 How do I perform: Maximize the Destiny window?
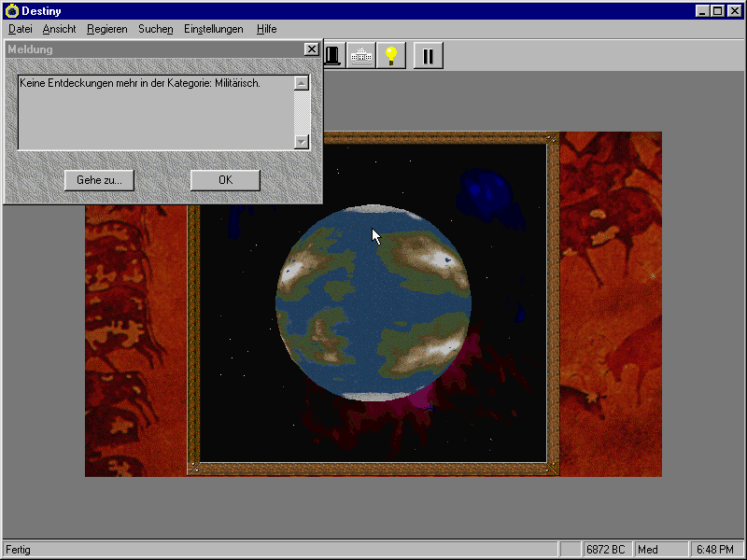pos(717,11)
